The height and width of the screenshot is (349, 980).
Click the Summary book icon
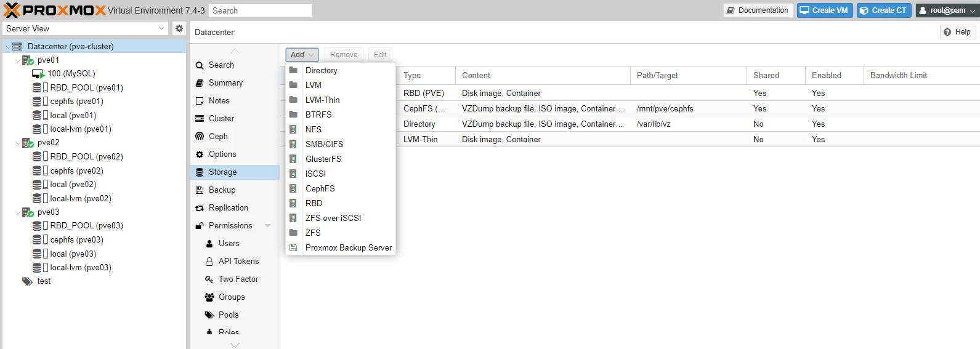click(x=200, y=83)
